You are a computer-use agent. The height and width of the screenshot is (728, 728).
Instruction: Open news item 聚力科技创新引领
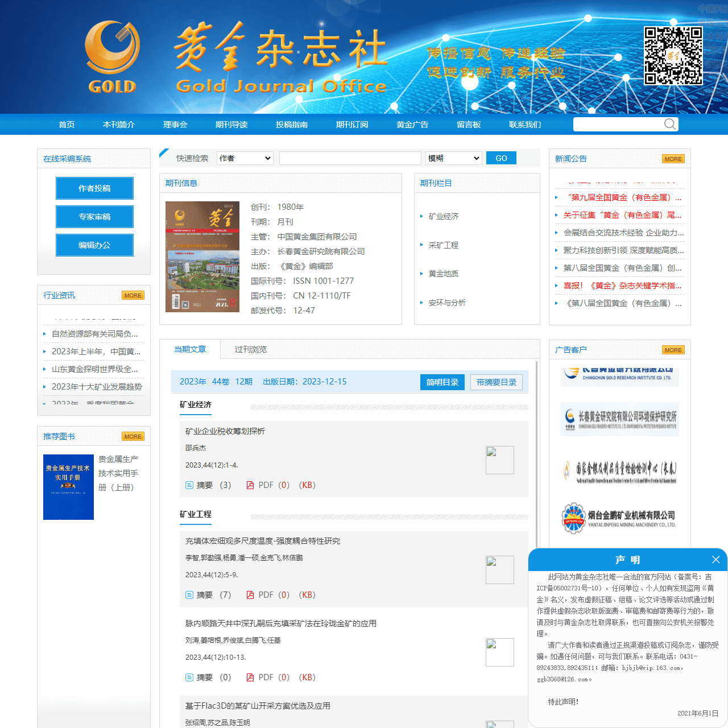624,250
